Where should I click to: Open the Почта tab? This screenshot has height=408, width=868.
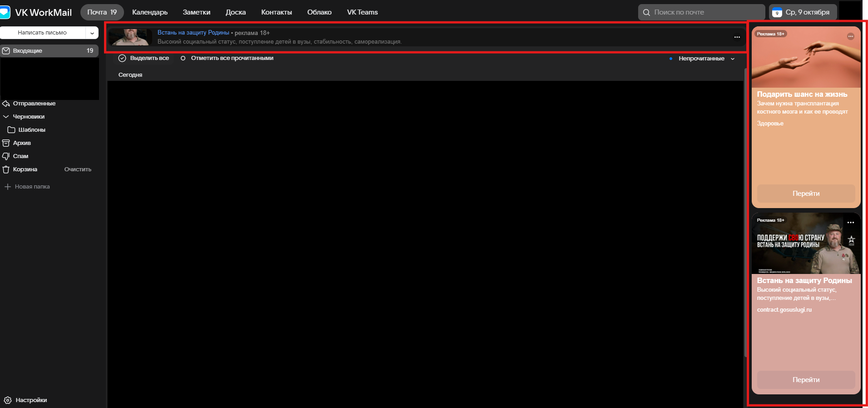(x=102, y=12)
